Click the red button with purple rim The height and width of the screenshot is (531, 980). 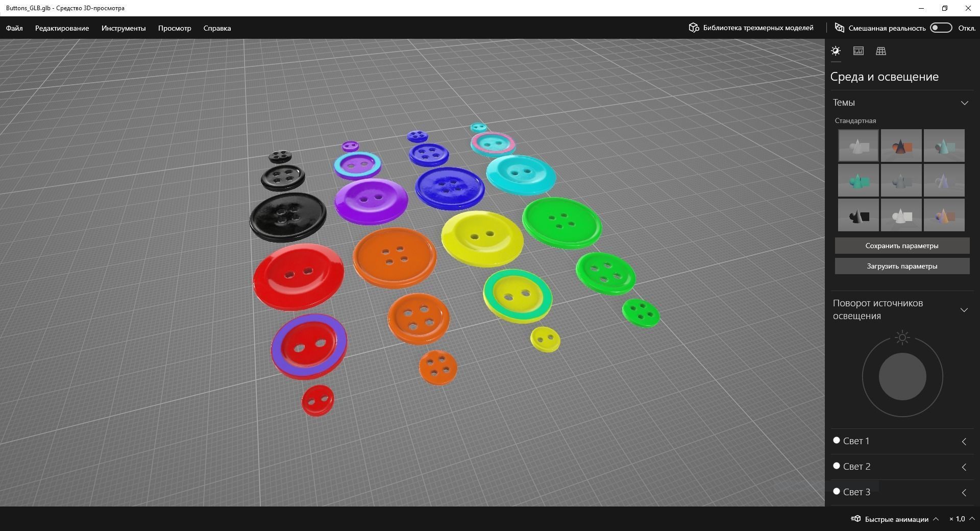309,346
